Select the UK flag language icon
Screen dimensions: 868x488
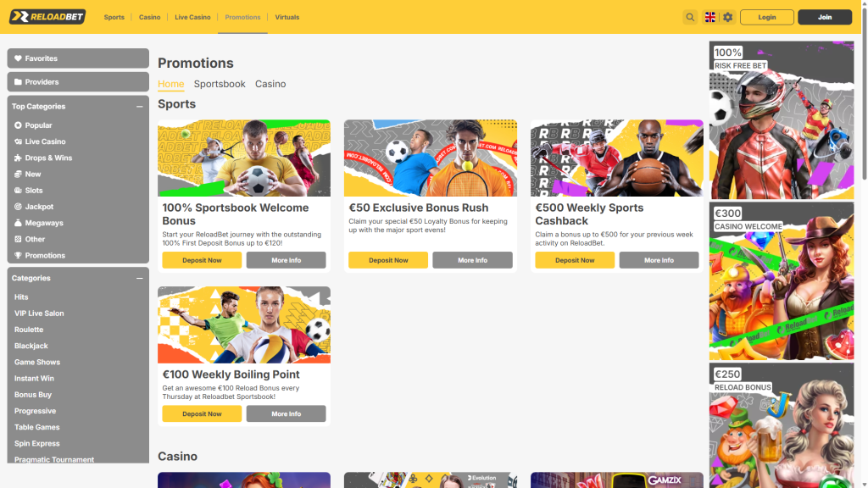709,17
